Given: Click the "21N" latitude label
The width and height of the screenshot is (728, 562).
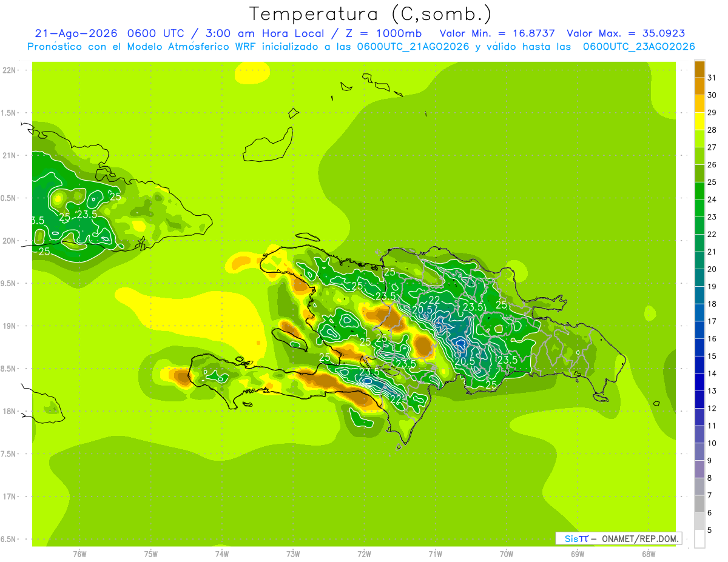Looking at the screenshot, I should pyautogui.click(x=10, y=156).
